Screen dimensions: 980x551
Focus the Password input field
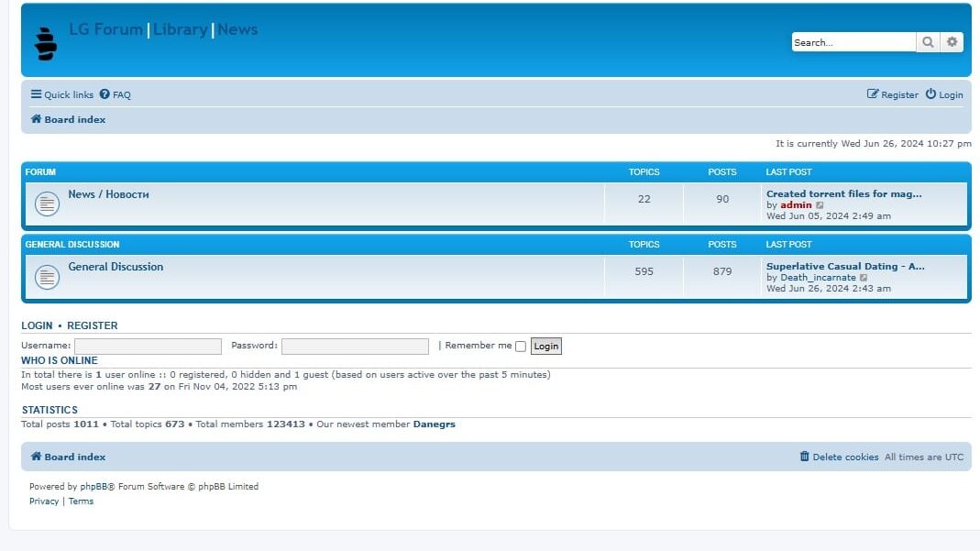click(355, 347)
